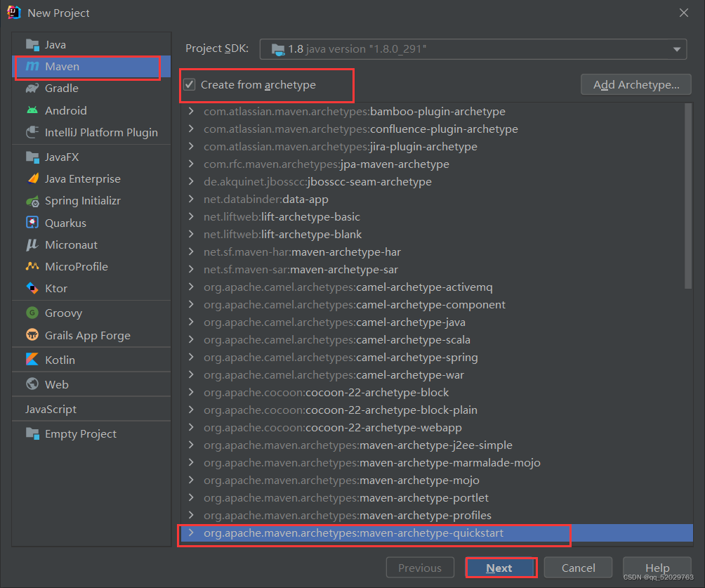Expand net.databinder data-app node
This screenshot has height=588, width=705.
coord(191,199)
